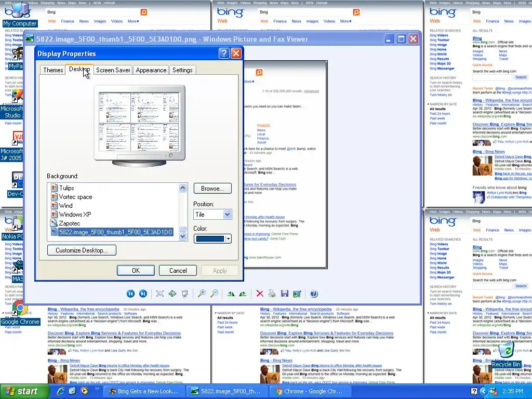532x399 pixels.
Task: Select Tulips background
Action: [66, 188]
